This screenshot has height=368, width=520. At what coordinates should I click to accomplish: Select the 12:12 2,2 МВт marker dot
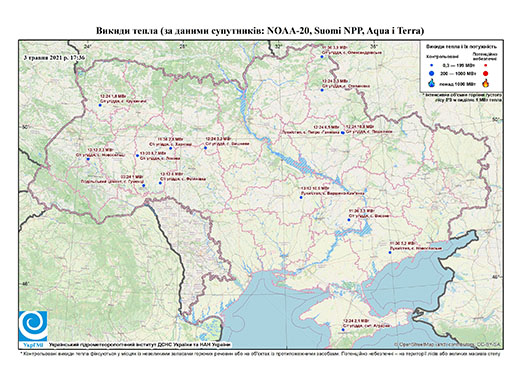(88, 159)
